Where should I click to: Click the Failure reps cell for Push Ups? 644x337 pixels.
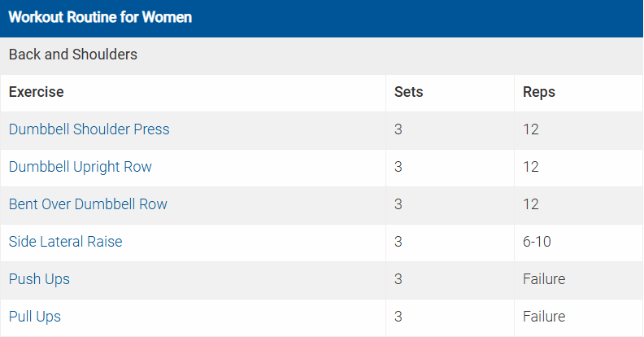tap(544, 279)
